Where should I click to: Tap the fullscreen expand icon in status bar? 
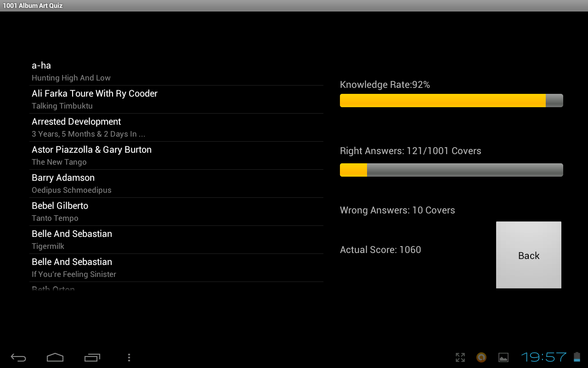(x=460, y=357)
